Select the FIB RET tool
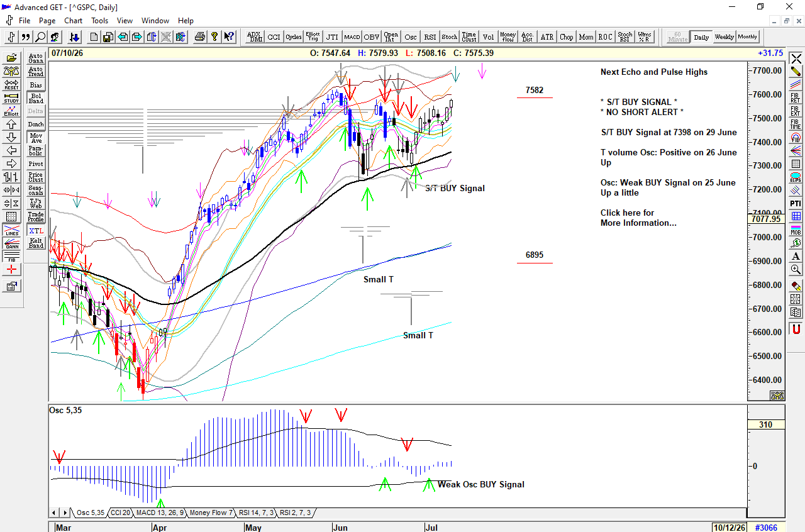 point(796,97)
